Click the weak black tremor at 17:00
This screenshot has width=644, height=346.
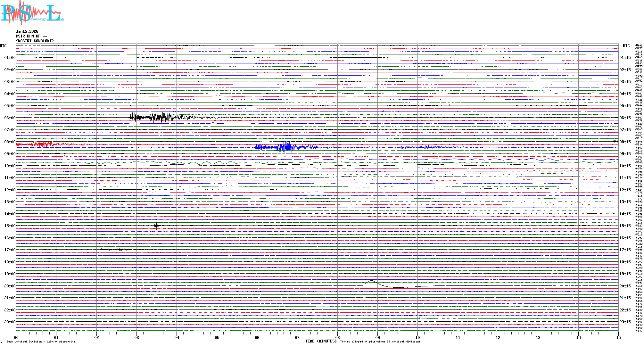click(119, 249)
